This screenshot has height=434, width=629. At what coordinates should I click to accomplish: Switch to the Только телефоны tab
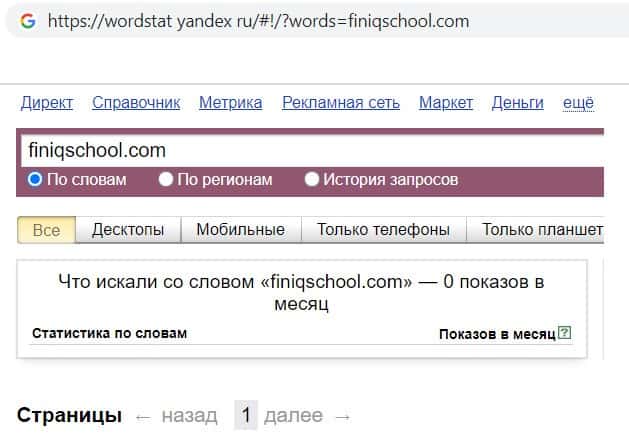(383, 230)
